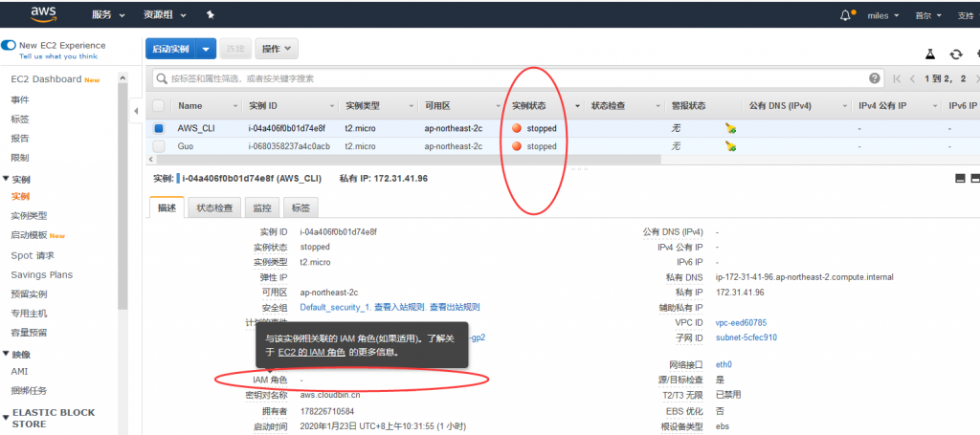
Task: Sort by the Name column arrow
Action: click(x=235, y=106)
